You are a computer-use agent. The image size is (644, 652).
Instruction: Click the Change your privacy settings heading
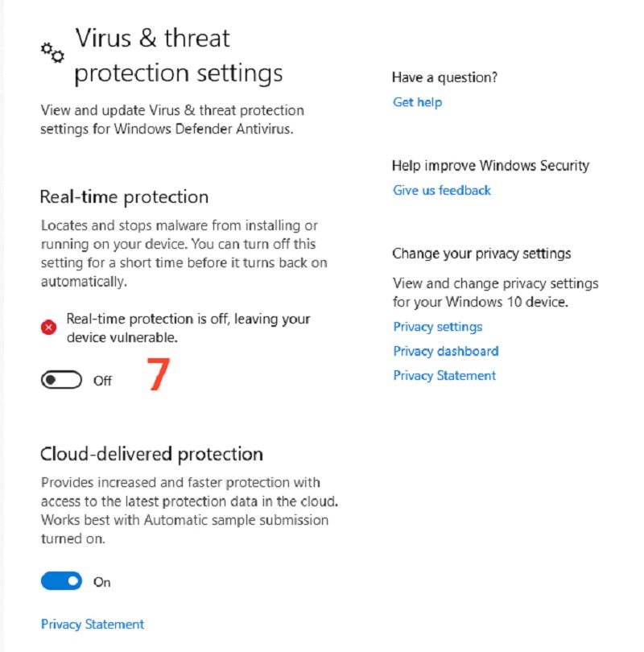pos(481,254)
